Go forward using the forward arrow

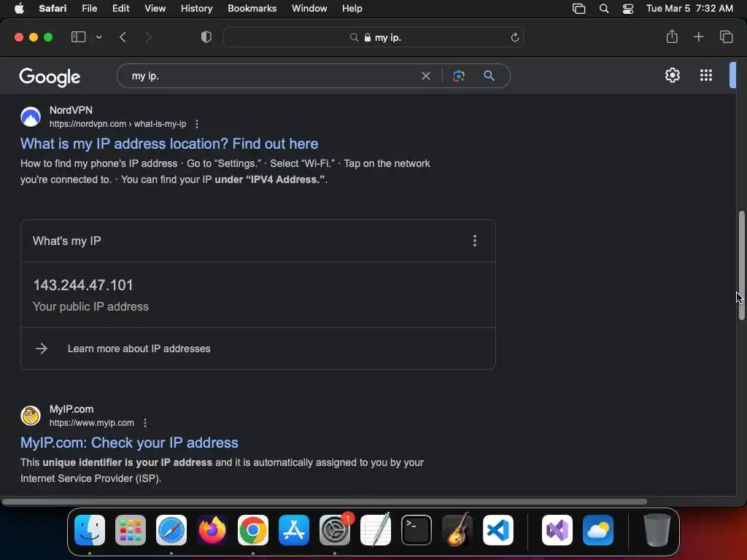(x=148, y=37)
